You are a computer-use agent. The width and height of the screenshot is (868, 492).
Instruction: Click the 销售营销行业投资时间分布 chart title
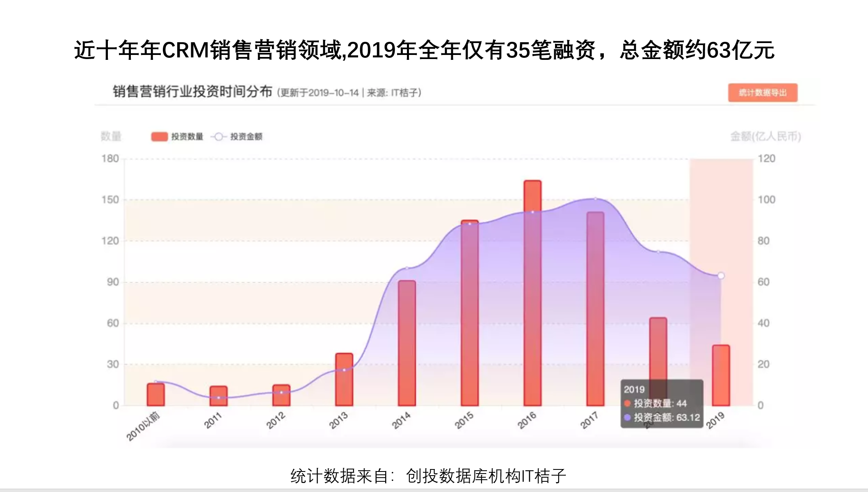(192, 91)
